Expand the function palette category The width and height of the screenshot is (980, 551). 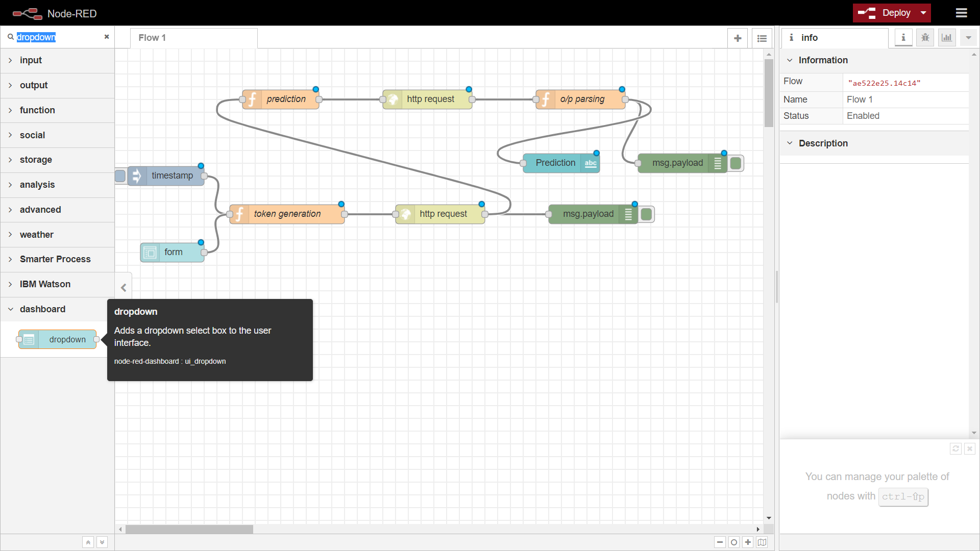coord(57,110)
